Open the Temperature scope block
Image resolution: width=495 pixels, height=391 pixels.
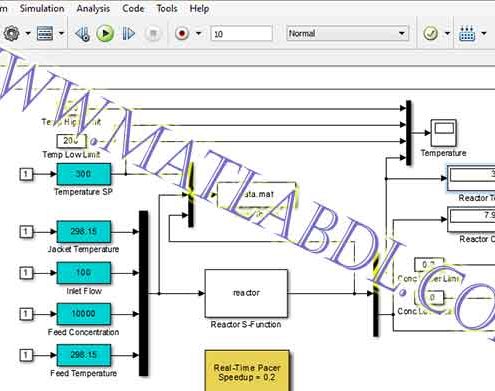444,133
